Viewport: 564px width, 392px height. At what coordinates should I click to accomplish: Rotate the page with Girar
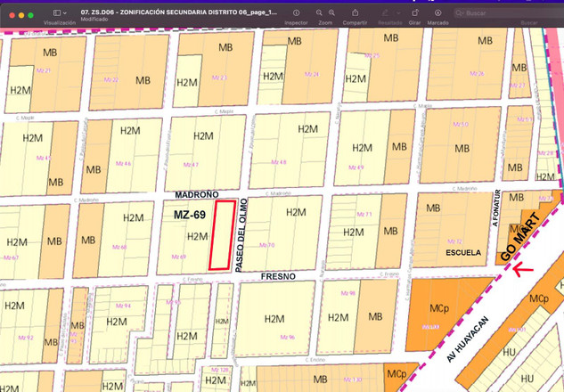[x=414, y=12]
